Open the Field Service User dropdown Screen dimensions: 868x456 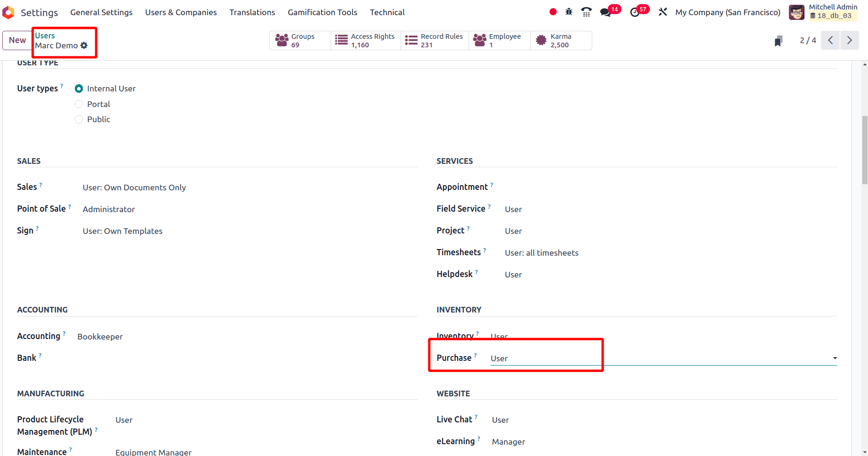(x=671, y=209)
